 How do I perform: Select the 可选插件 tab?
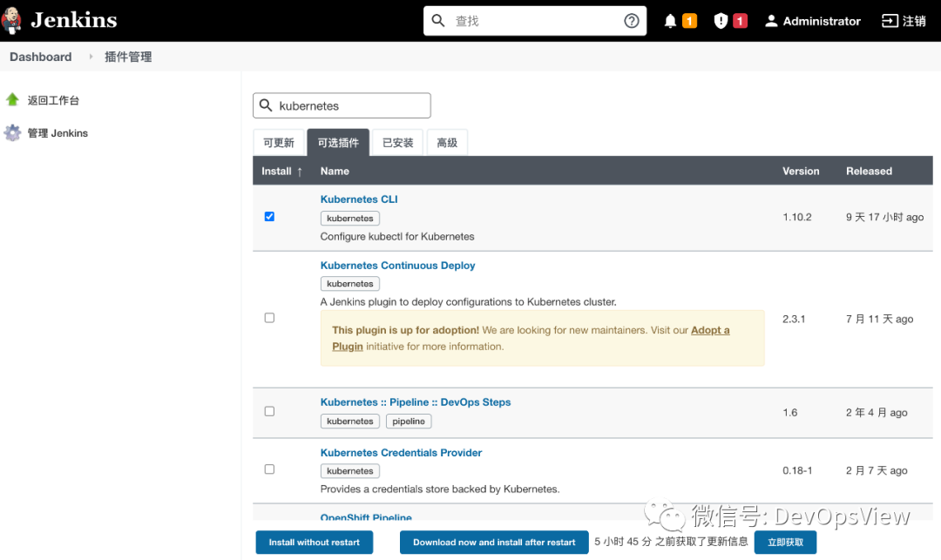(x=338, y=143)
